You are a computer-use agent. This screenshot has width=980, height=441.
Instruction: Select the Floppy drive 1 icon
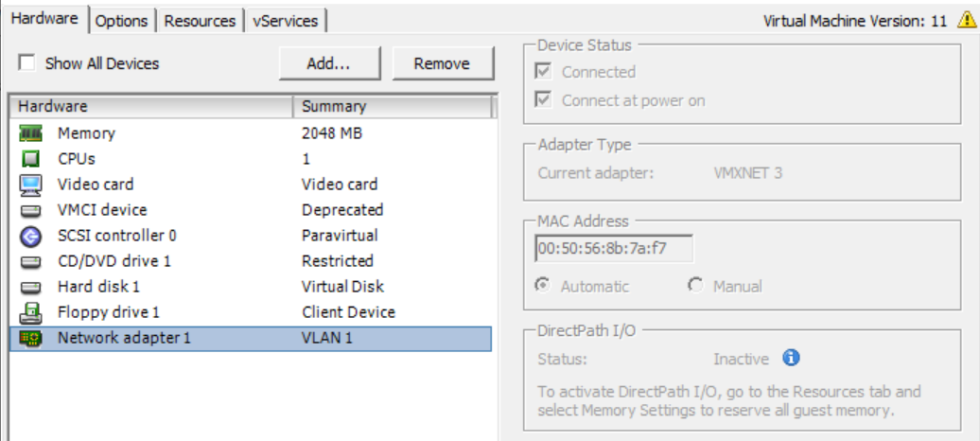(x=30, y=312)
